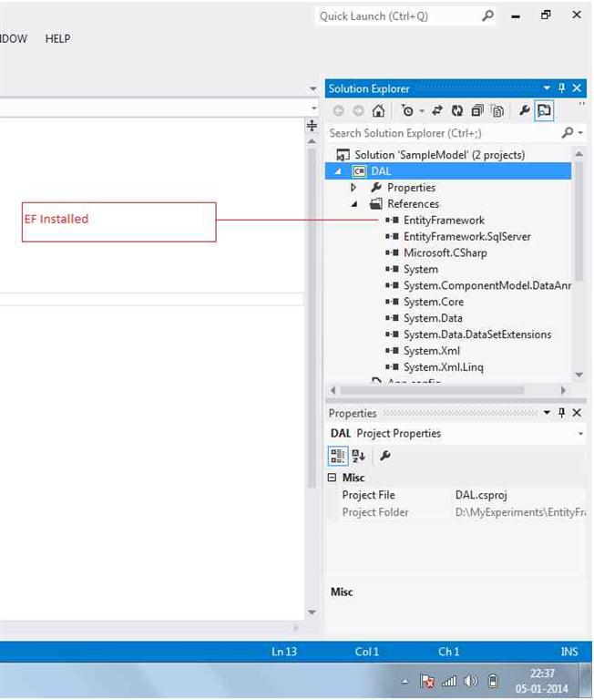Screen dimensions: 594x700
Task: Open DAL Project Properties object dropdown
Action: (x=580, y=434)
